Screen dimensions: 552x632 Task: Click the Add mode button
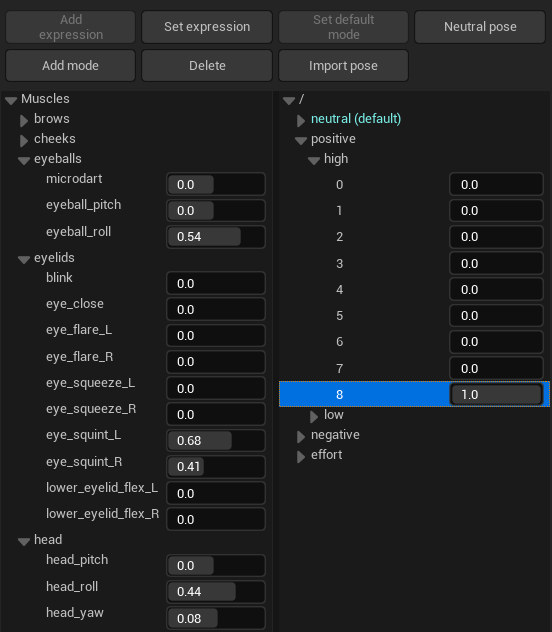[x=71, y=65]
